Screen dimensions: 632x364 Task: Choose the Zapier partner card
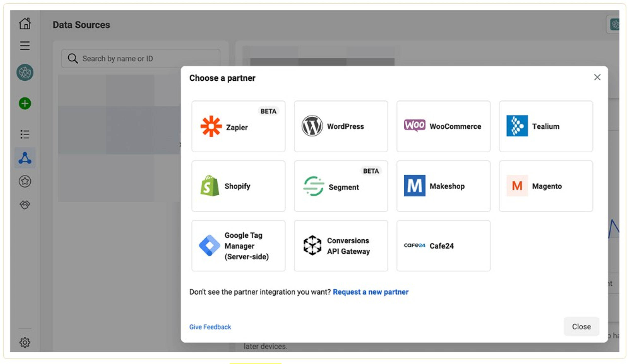tap(238, 127)
